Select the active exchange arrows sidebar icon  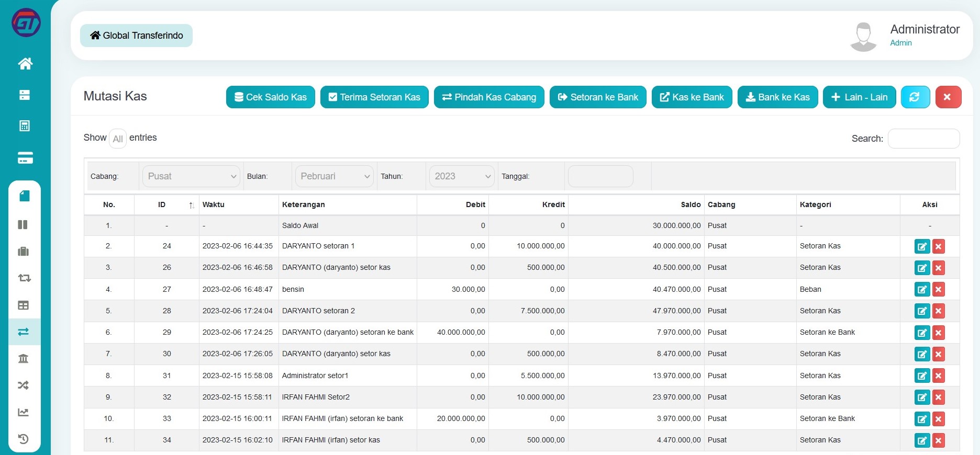(x=23, y=332)
